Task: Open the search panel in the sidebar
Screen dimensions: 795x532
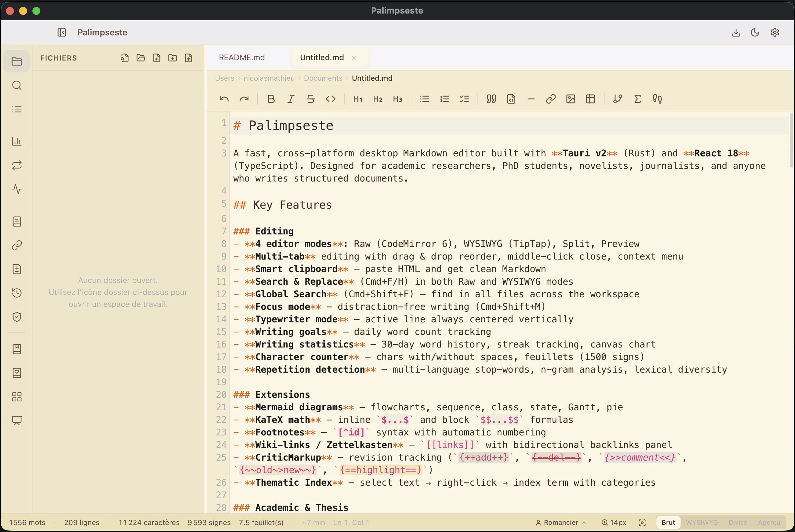Action: coord(17,85)
